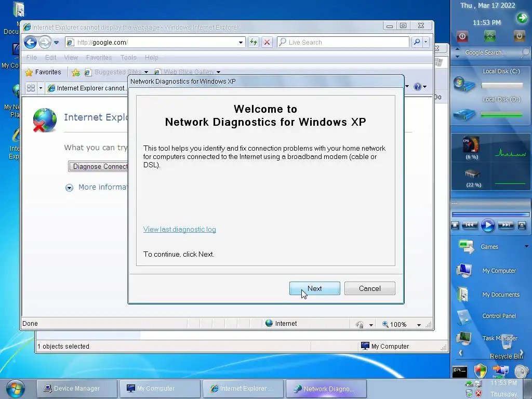Image resolution: width=532 pixels, height=399 pixels.
Task: Click the red shutdown icon in sidebar
Action: coord(462,36)
